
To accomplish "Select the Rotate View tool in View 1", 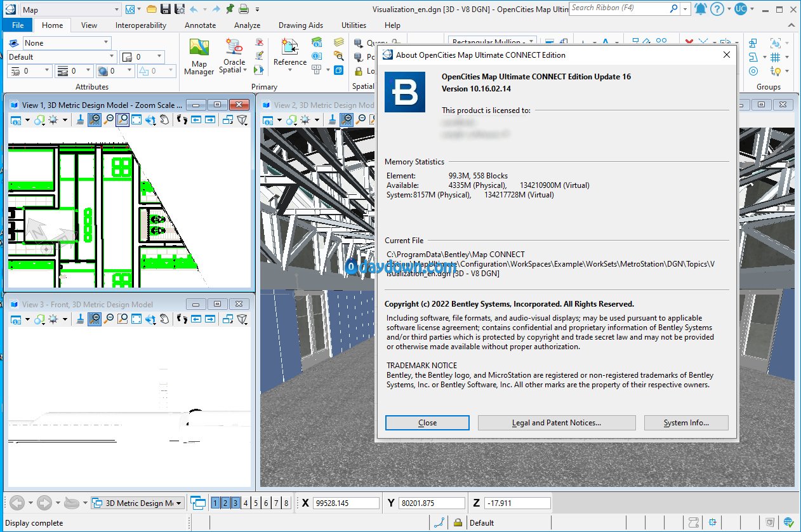I will (150, 119).
